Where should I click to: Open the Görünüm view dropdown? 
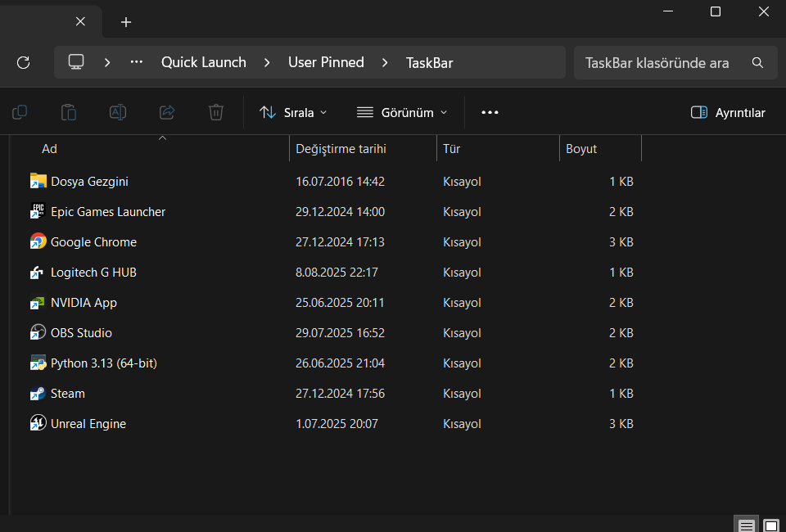coord(401,113)
